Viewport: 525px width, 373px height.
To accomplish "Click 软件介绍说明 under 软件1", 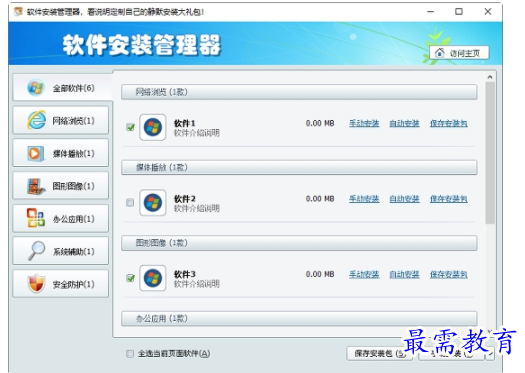I will [197, 133].
